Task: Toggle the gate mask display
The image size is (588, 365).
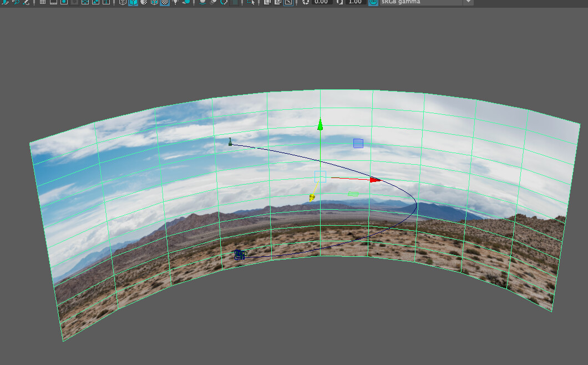Action: tap(73, 3)
